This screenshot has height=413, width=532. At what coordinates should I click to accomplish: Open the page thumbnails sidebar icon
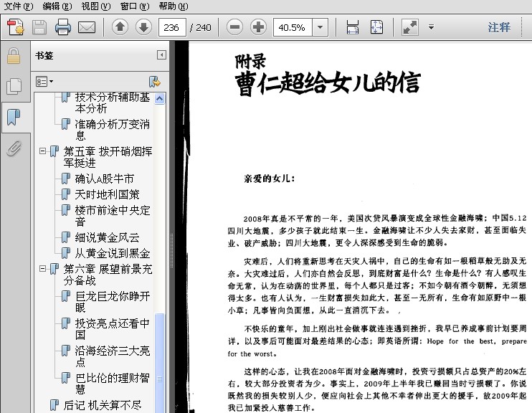point(14,86)
